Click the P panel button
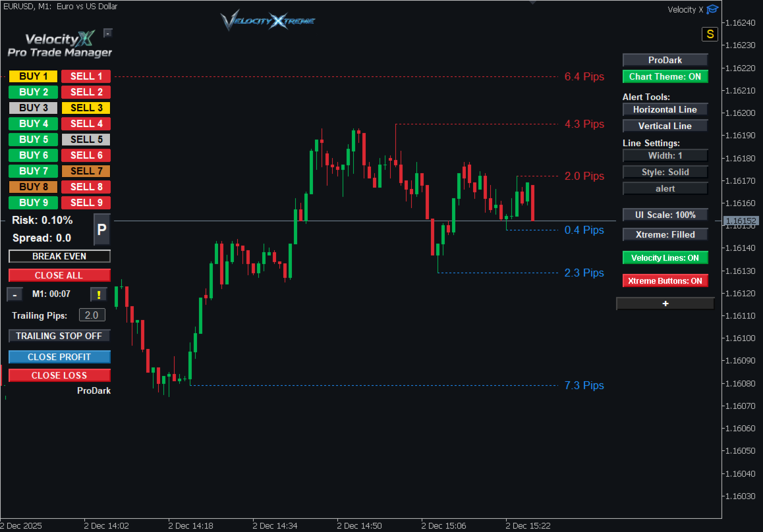 tap(101, 230)
